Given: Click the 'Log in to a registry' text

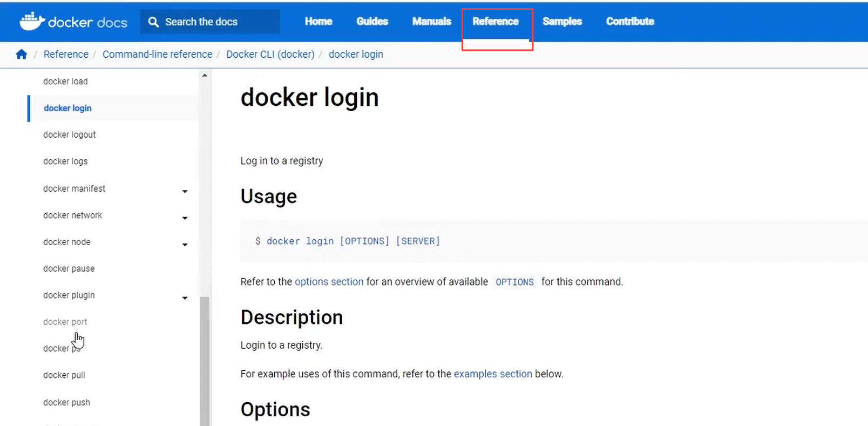Looking at the screenshot, I should [282, 161].
